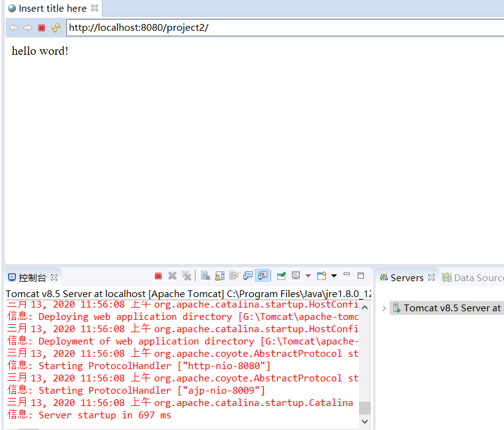Click the startup.Catalina timestamp log line

(x=180, y=402)
